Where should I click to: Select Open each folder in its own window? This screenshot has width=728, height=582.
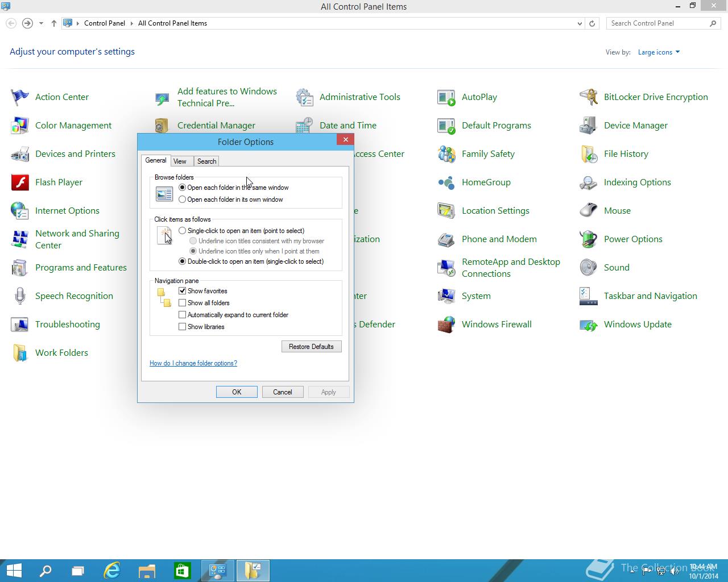pyautogui.click(x=182, y=199)
